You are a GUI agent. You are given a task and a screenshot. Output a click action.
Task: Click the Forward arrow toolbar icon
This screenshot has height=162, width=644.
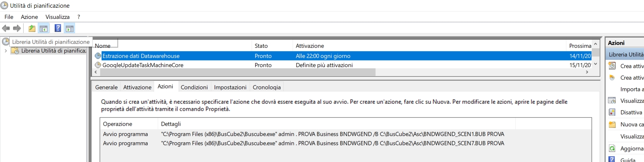tap(17, 28)
